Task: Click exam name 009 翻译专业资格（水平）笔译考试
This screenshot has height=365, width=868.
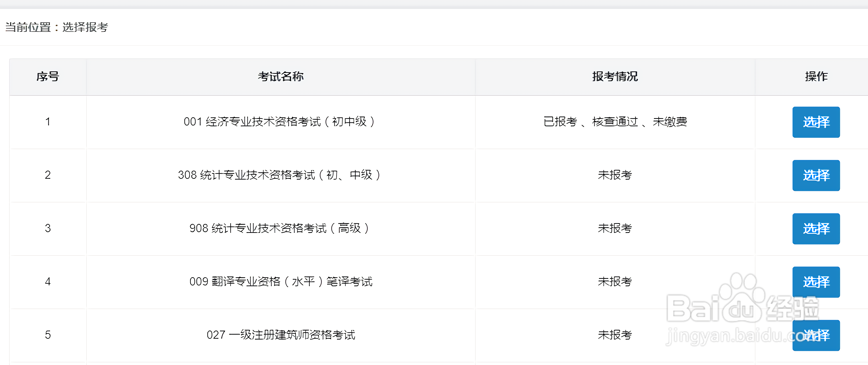Action: pos(281,281)
